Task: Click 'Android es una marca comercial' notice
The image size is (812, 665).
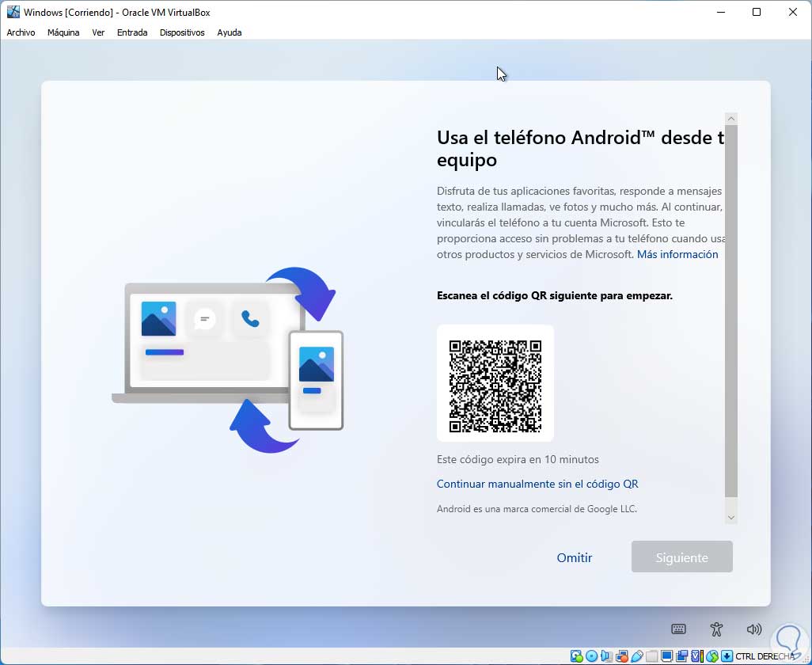Action: click(x=537, y=508)
